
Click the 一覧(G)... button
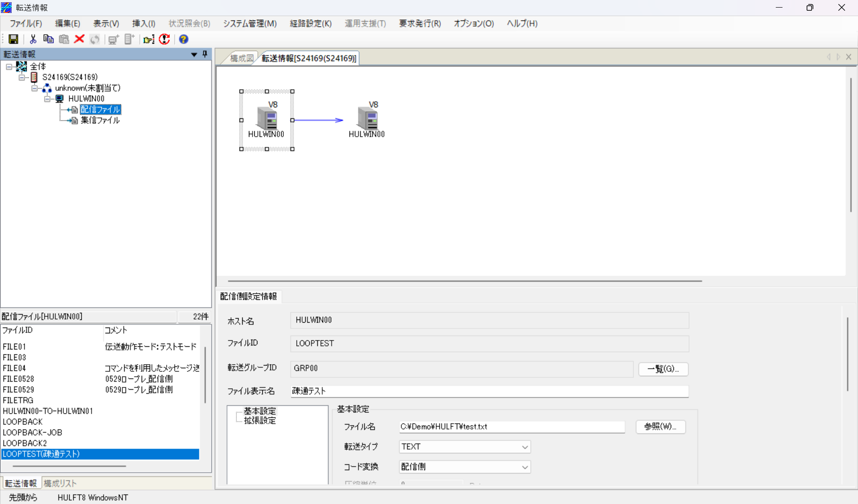click(663, 369)
